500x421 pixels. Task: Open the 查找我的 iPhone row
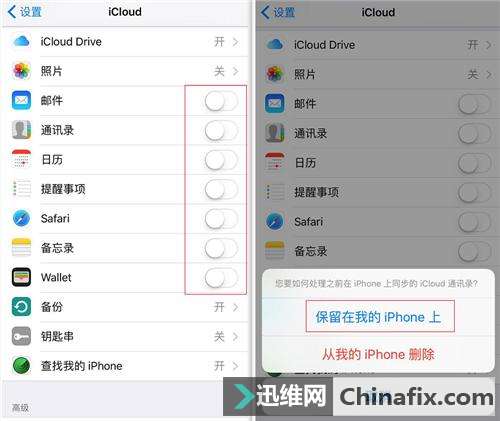[x=125, y=366]
